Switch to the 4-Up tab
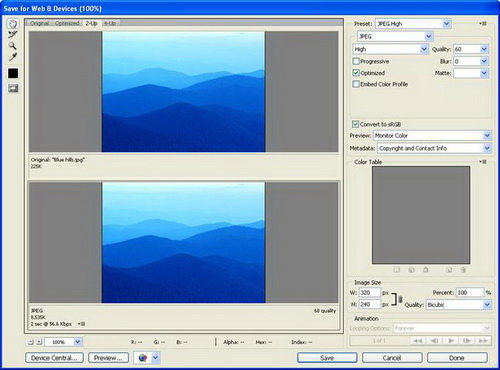Screen dimensions: 500x370 (110, 23)
